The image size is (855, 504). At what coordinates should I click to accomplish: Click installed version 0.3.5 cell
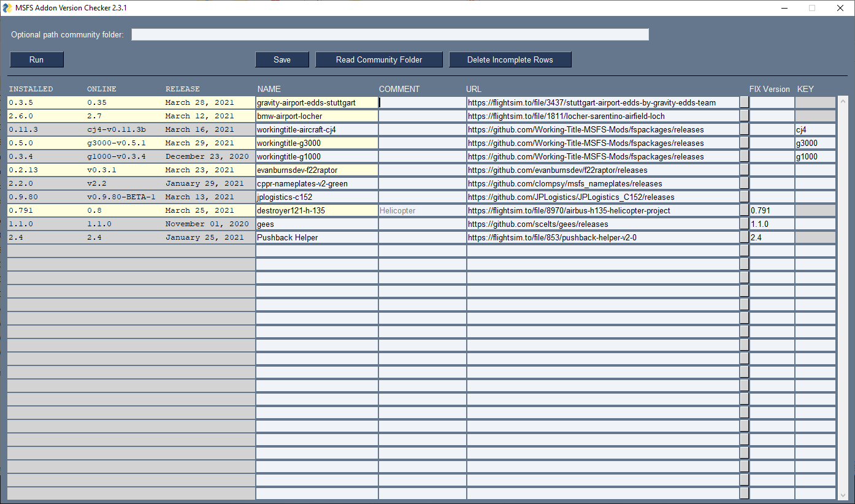click(x=21, y=102)
